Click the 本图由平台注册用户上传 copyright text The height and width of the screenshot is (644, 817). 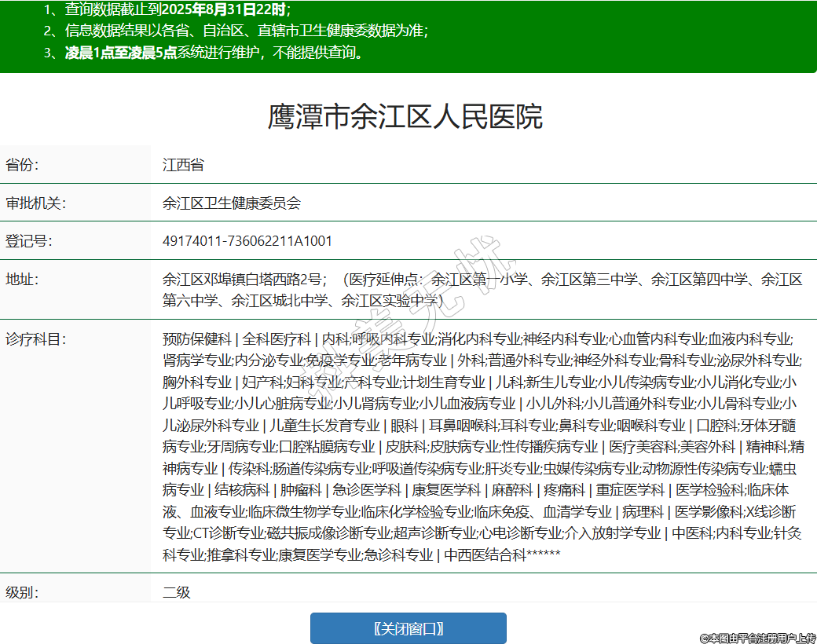pos(757,638)
